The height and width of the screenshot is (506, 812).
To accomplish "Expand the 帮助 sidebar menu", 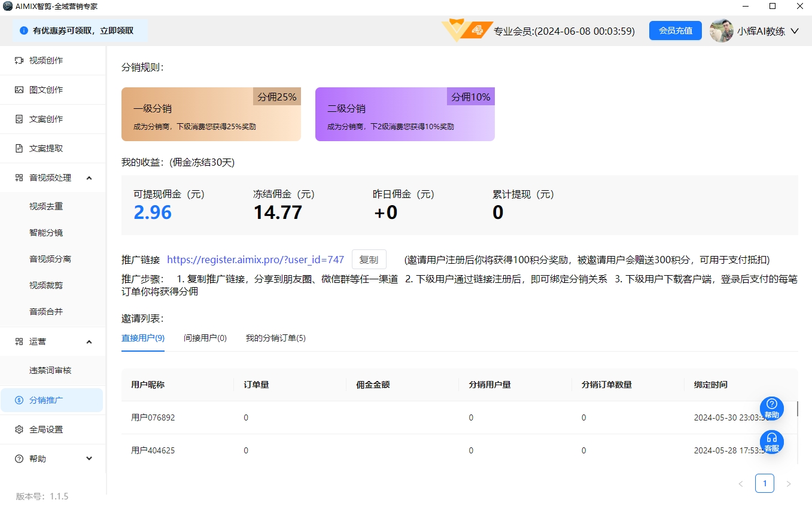I will coord(89,459).
